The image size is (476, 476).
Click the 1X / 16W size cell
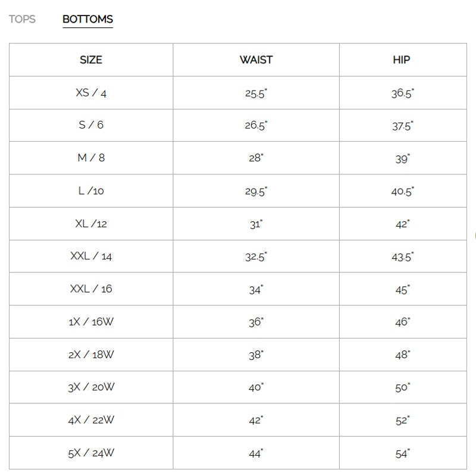click(91, 322)
